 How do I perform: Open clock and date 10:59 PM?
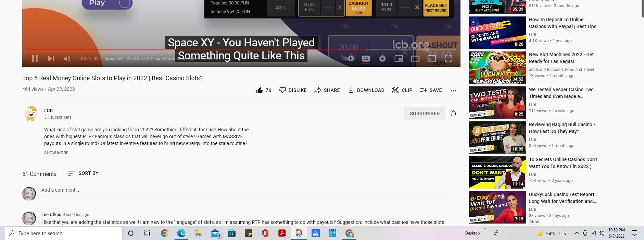pyautogui.click(x=616, y=233)
